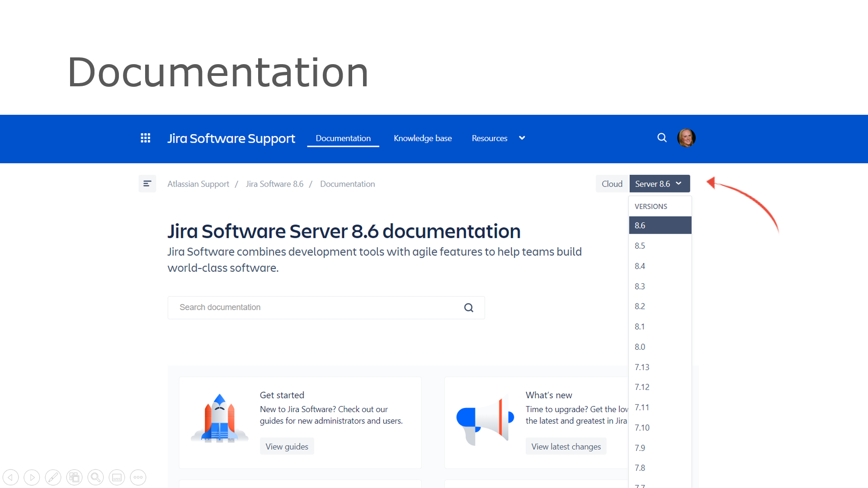Select version 7.10 in list
The width and height of the screenshot is (868, 488).
[660, 427]
